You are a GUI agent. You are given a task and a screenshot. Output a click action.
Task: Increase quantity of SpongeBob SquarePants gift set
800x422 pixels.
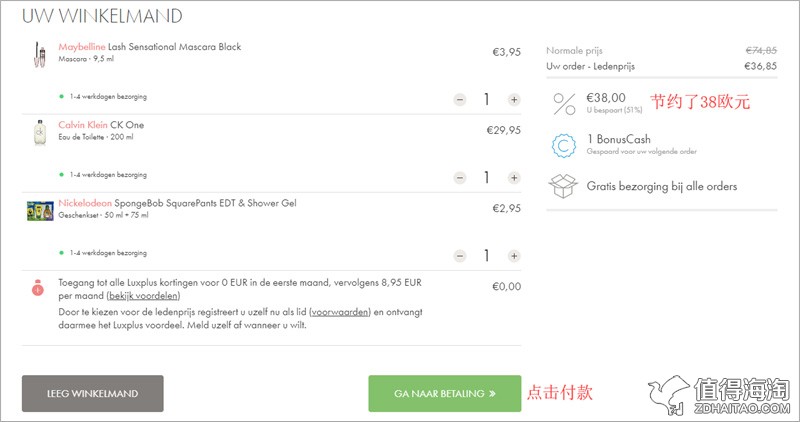[x=514, y=256]
